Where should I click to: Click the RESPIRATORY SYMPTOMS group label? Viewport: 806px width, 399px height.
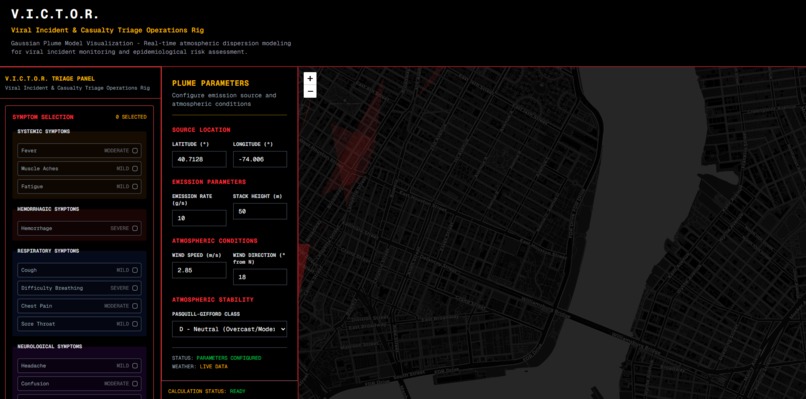tap(48, 251)
